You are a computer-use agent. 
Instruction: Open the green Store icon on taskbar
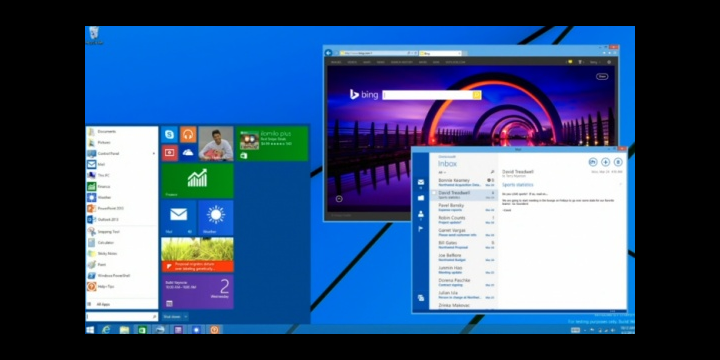click(x=142, y=329)
